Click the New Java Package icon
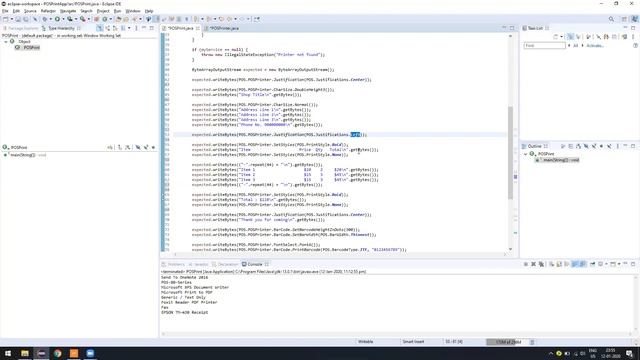 [97, 19]
